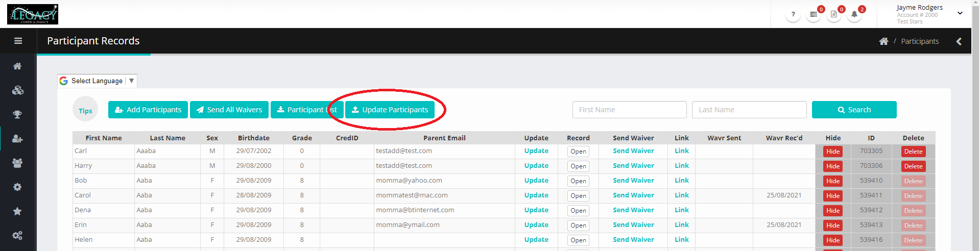Click Link for Carol Aaba
This screenshot has height=251, width=980.
[x=682, y=195]
